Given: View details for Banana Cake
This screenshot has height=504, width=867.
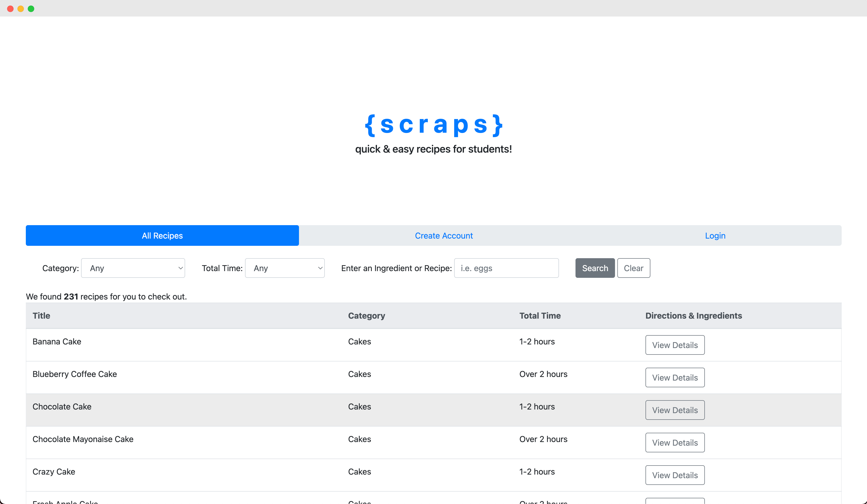Looking at the screenshot, I should [675, 345].
